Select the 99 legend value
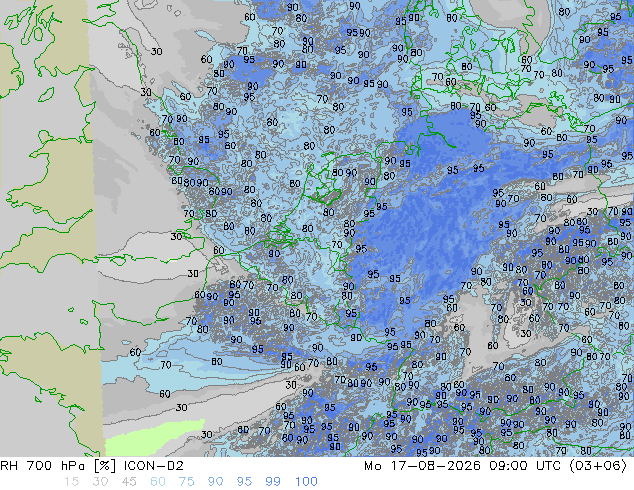Viewport: 634px width, 490px height. [x=273, y=482]
